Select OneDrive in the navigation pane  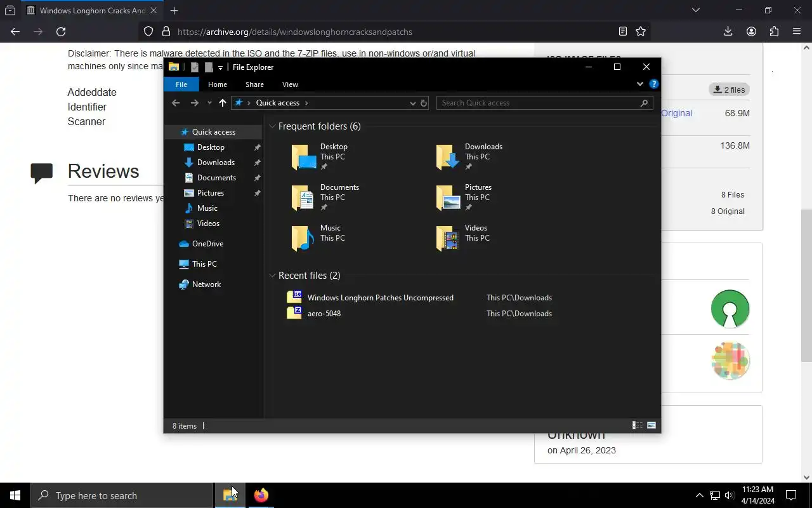207,244
